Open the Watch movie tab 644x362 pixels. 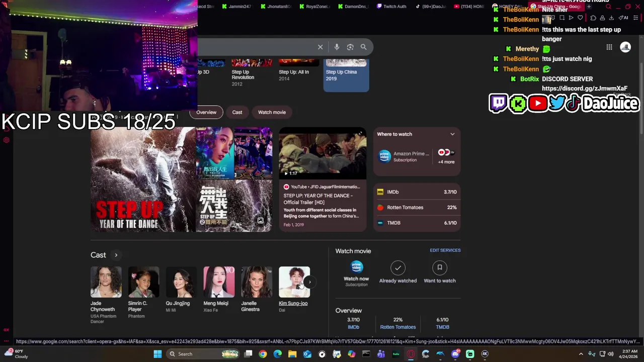click(x=272, y=112)
